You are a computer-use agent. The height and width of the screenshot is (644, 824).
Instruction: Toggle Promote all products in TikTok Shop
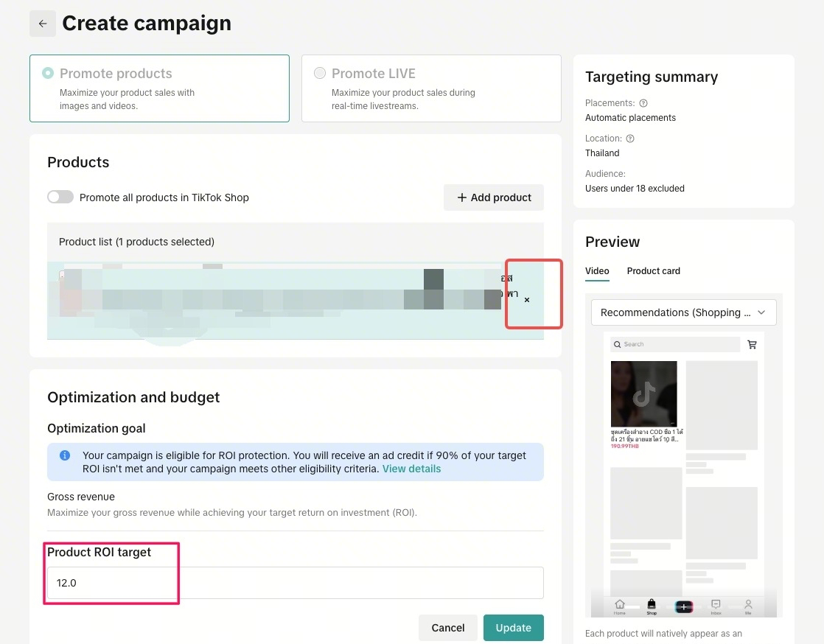pos(60,197)
